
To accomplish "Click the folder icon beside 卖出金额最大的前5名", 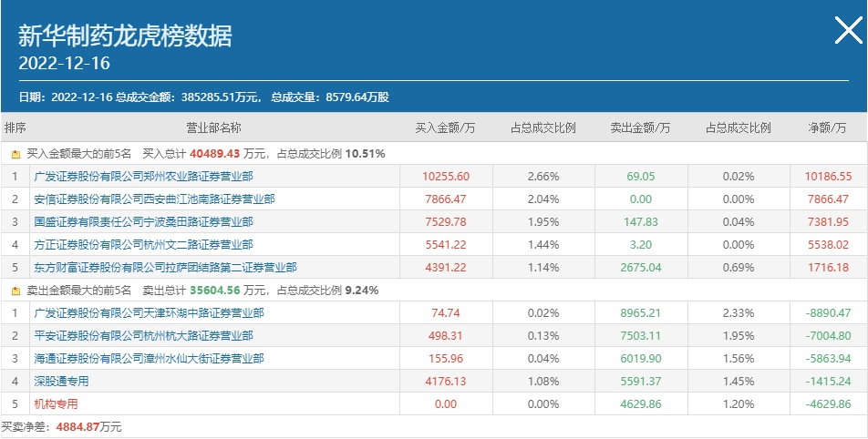I will point(15,291).
